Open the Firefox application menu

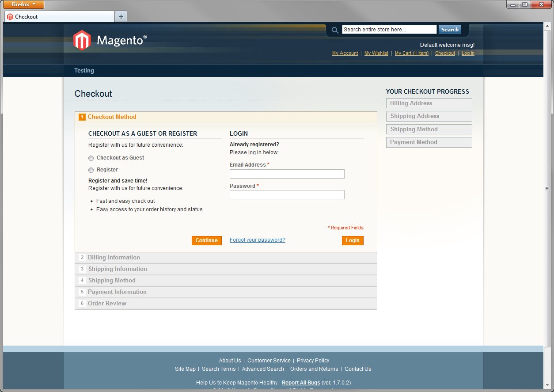tap(23, 4)
